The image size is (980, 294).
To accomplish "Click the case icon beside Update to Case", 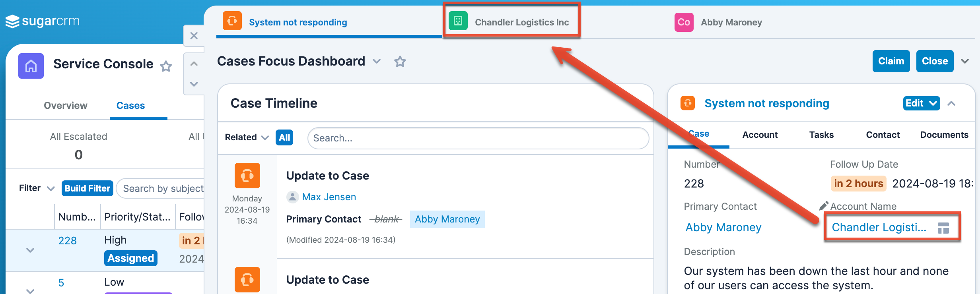I will 247,175.
